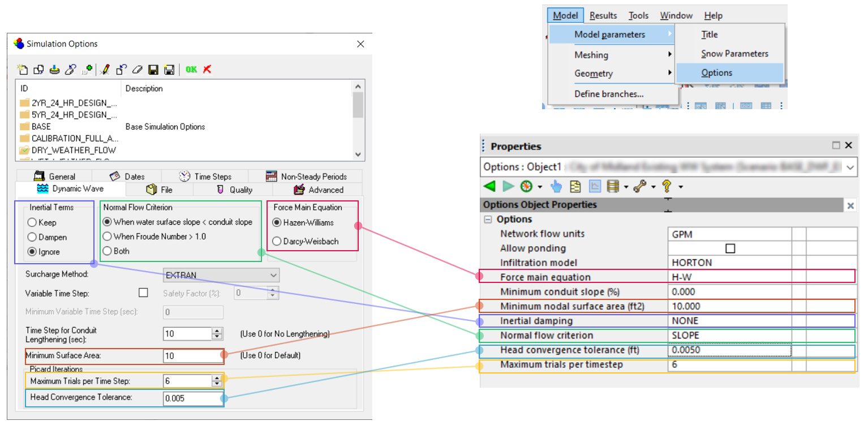Expand the Options object selector dropdown

[852, 168]
